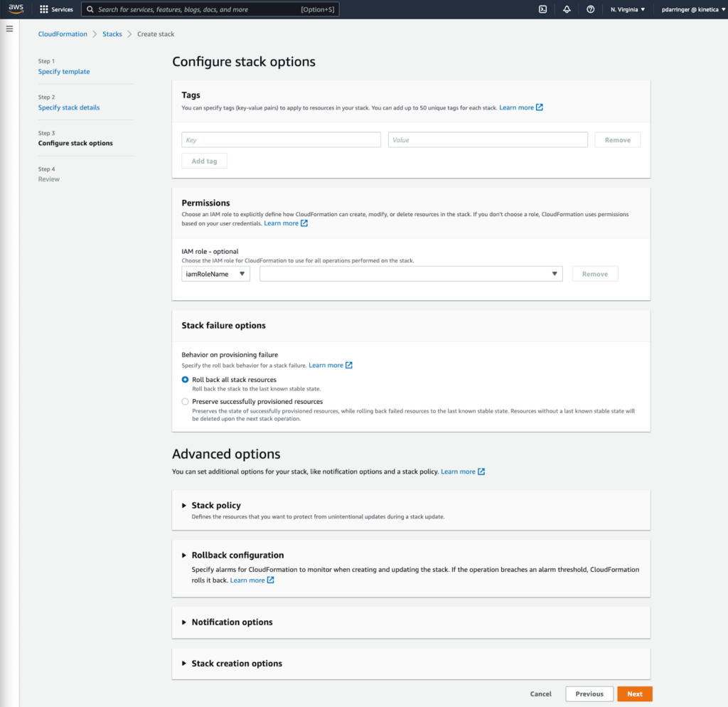728x707 pixels.
Task: Click external link icon beside Tags Learn more
Action: 540,107
